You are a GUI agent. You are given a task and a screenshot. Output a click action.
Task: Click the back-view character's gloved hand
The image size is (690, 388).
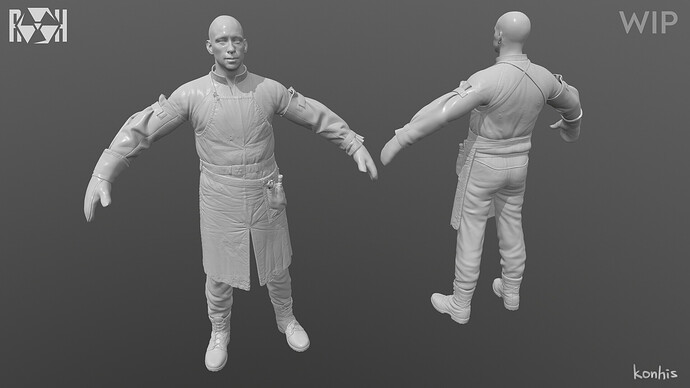click(392, 149)
